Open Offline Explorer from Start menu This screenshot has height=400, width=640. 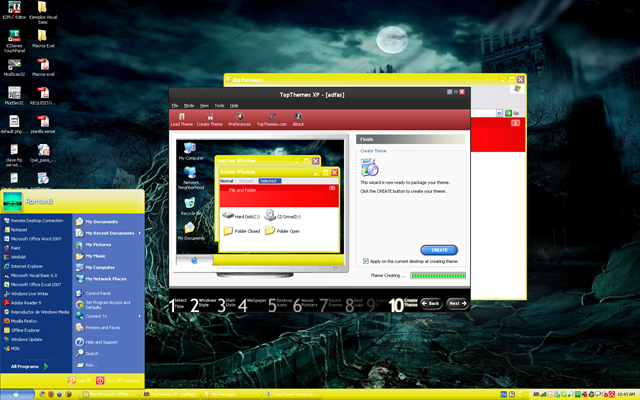tap(22, 330)
